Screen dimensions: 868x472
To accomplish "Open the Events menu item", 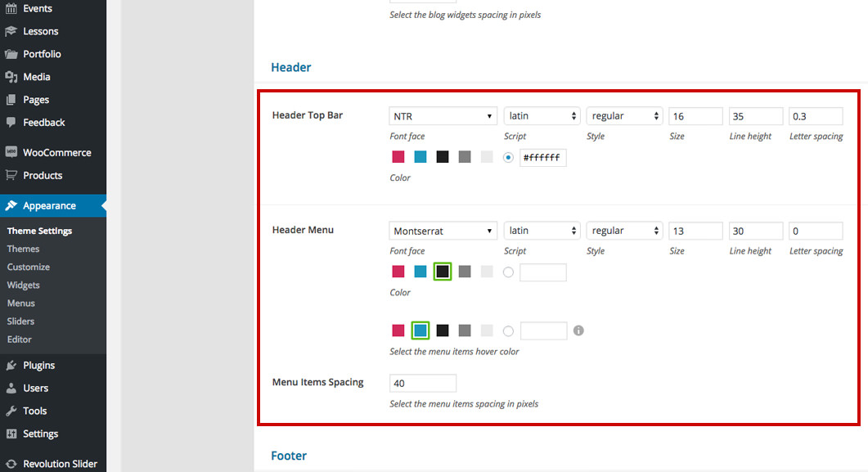I will click(x=38, y=8).
